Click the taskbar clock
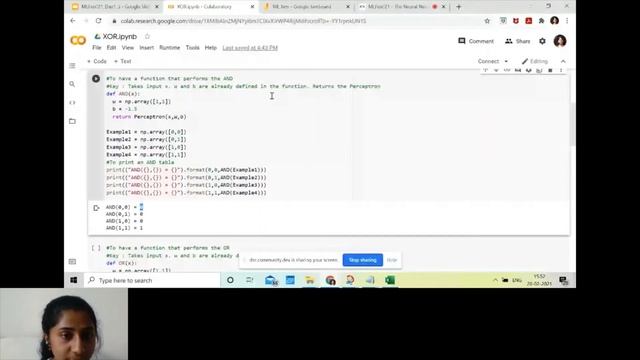The width and height of the screenshot is (640, 360). coord(539,280)
